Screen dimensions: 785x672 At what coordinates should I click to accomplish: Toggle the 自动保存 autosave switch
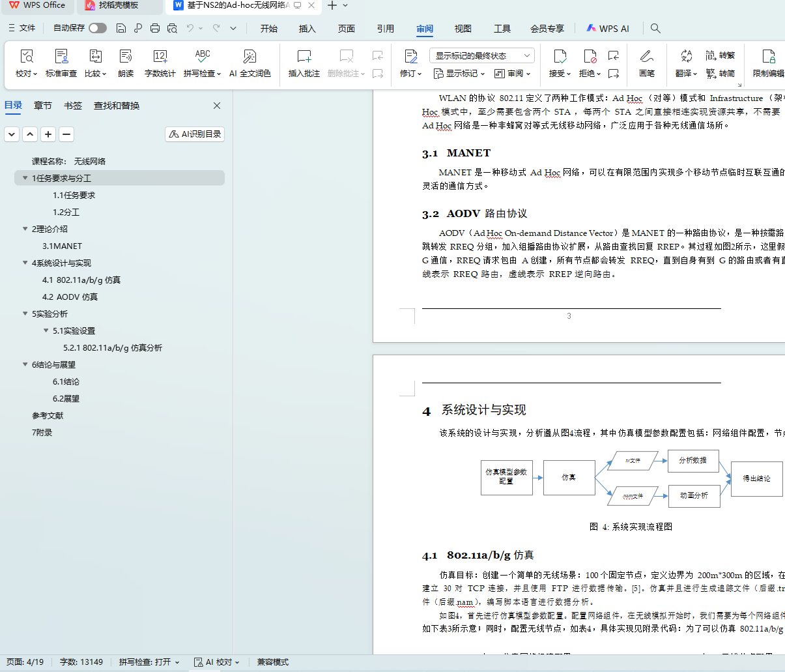tap(98, 28)
